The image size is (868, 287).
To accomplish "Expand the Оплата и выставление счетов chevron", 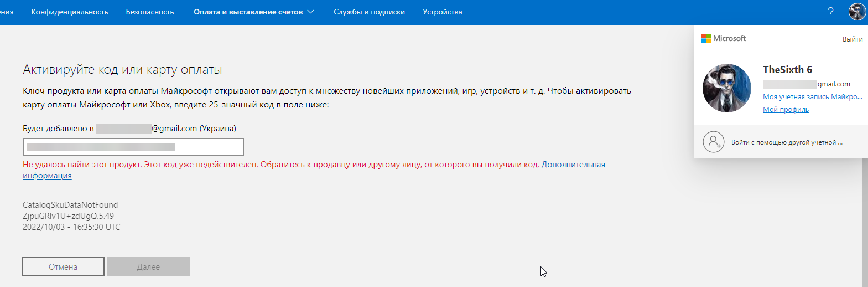I will coord(310,12).
